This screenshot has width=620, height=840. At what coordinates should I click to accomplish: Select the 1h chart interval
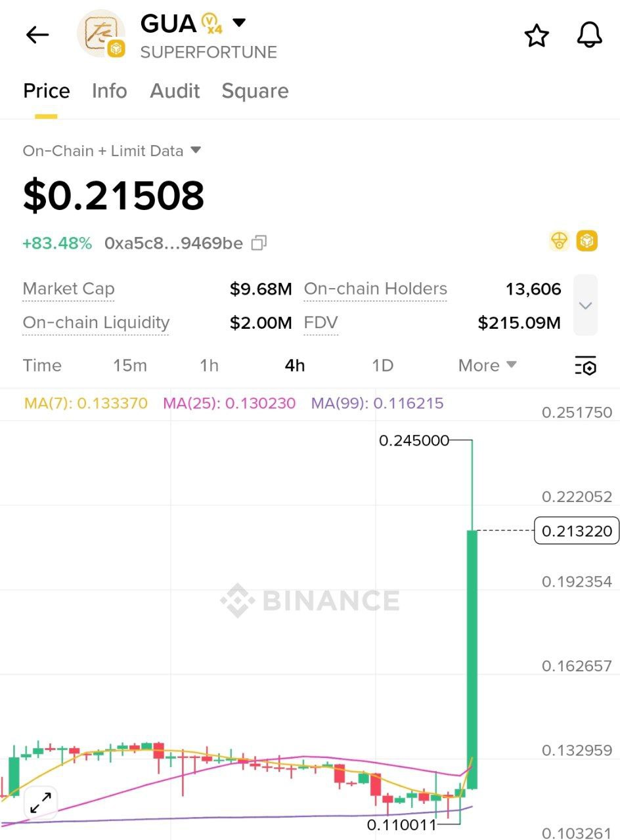pos(209,366)
